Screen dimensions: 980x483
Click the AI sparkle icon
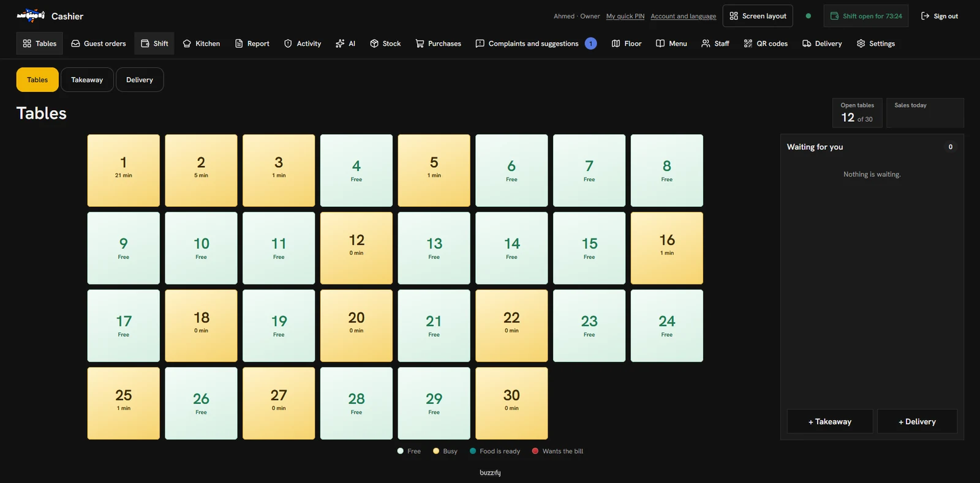tap(340, 43)
